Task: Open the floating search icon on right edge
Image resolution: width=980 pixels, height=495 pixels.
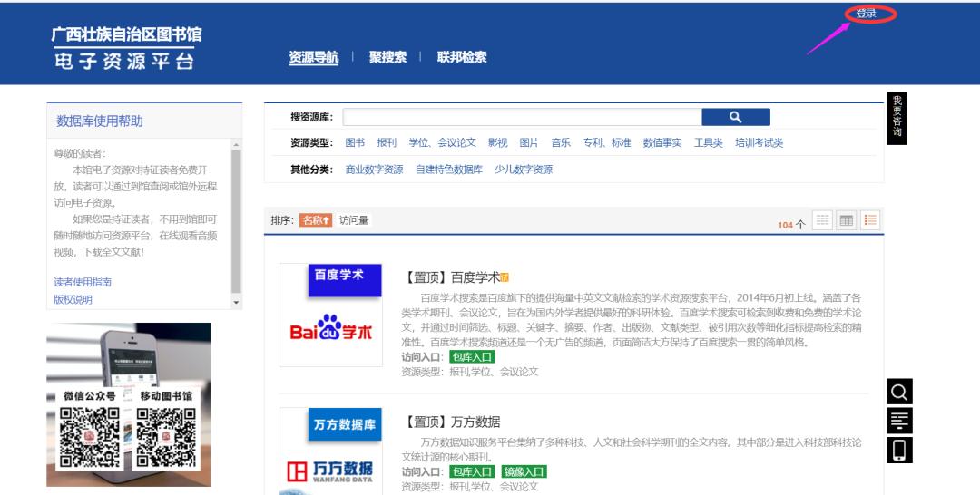Action: coord(899,392)
